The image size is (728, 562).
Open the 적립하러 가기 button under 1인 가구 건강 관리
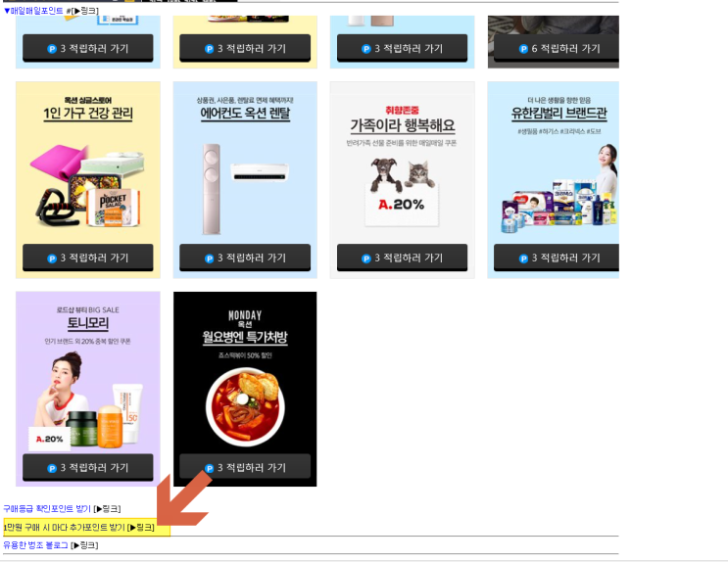click(x=88, y=258)
